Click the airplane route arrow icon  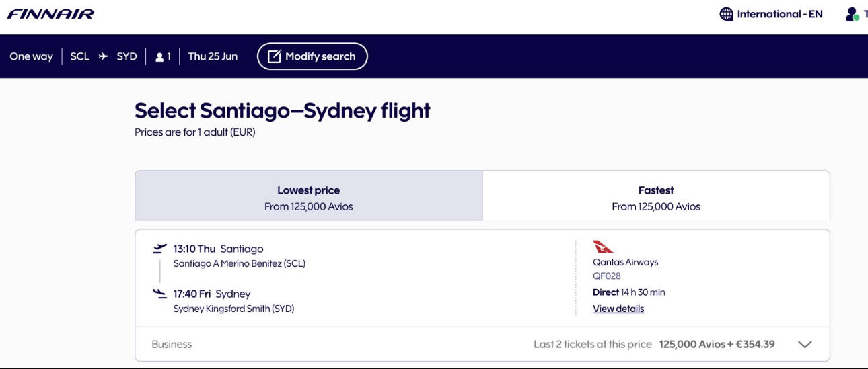click(103, 56)
